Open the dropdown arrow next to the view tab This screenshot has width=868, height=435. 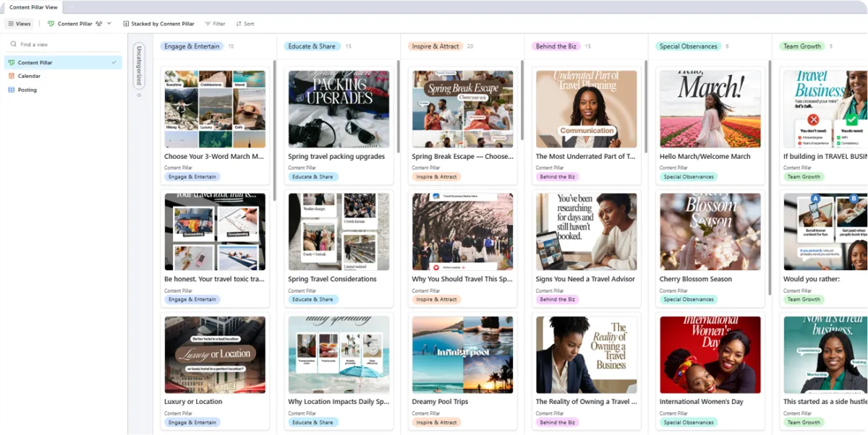[x=70, y=7]
